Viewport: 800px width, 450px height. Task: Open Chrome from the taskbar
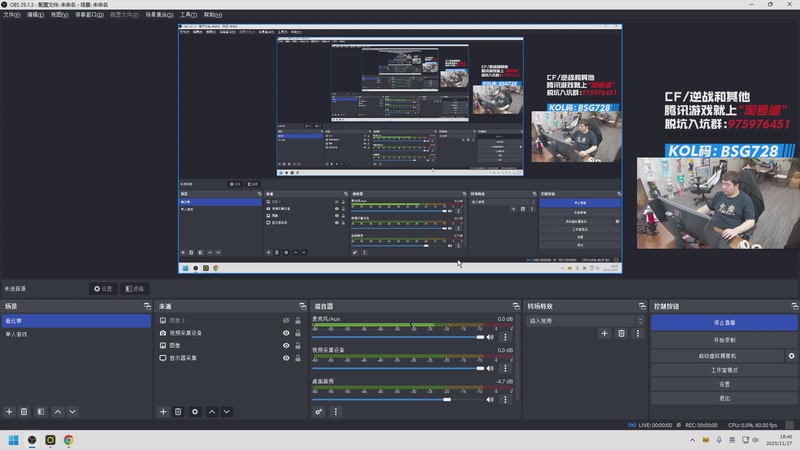pos(68,440)
